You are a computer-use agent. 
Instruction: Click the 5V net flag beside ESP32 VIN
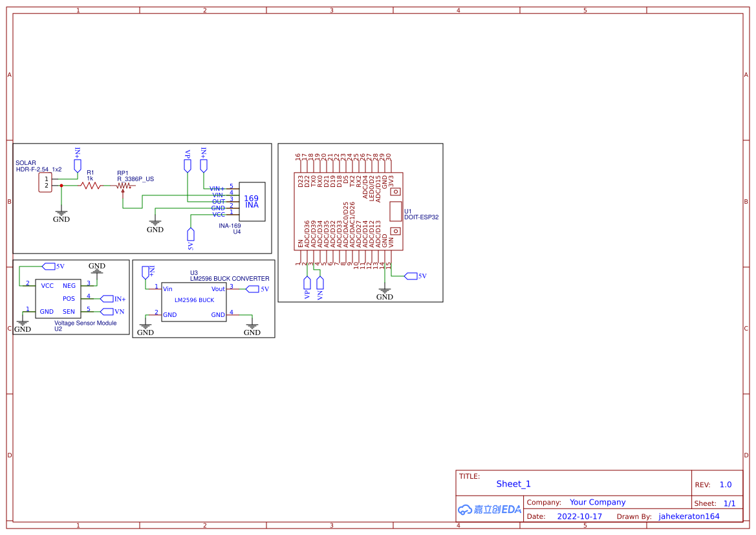411,276
